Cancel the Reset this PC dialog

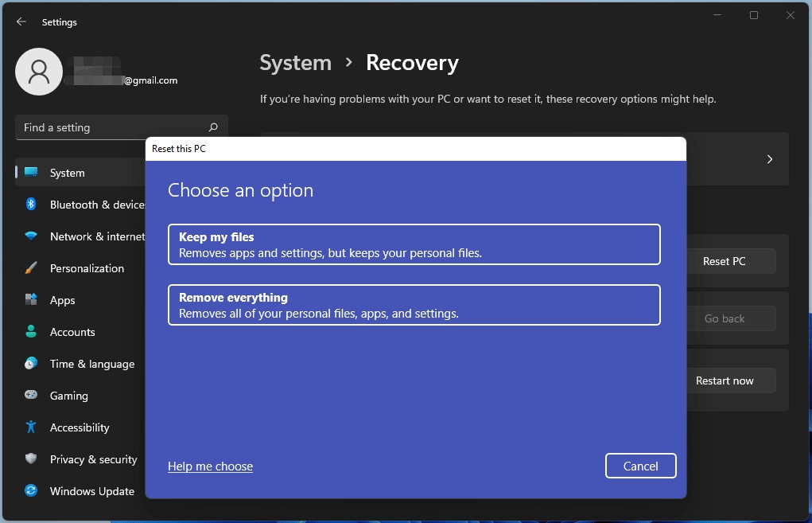[640, 466]
